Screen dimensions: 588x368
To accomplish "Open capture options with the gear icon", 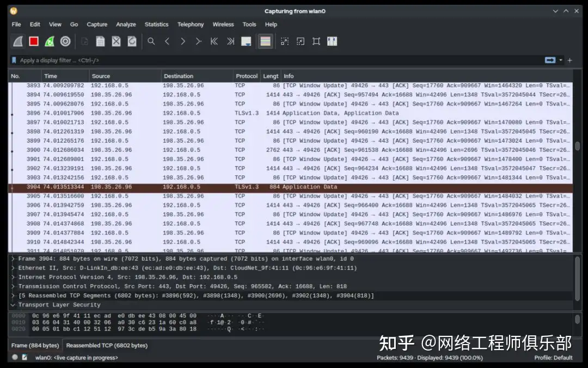I will click(65, 41).
